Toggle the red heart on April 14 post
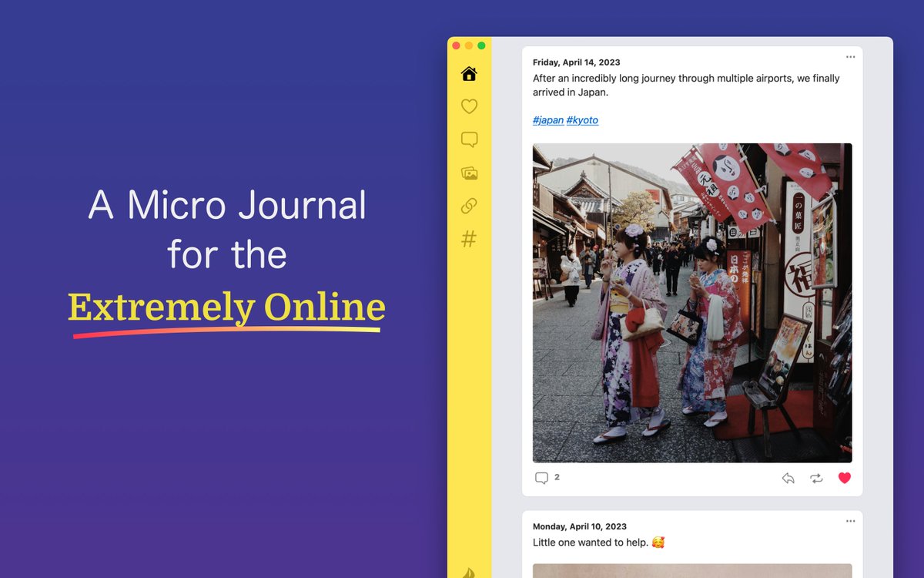Image resolution: width=924 pixels, height=578 pixels. tap(845, 478)
